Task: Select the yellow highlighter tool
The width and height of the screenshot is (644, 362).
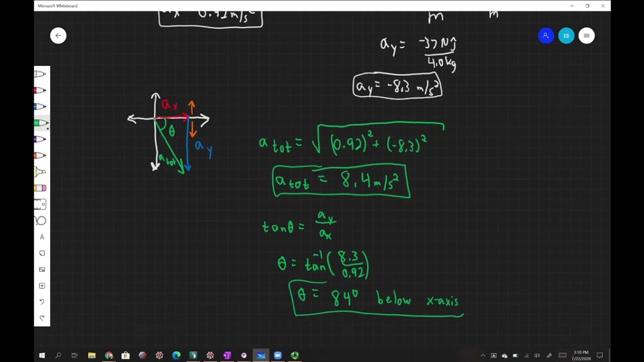Action: (x=41, y=172)
